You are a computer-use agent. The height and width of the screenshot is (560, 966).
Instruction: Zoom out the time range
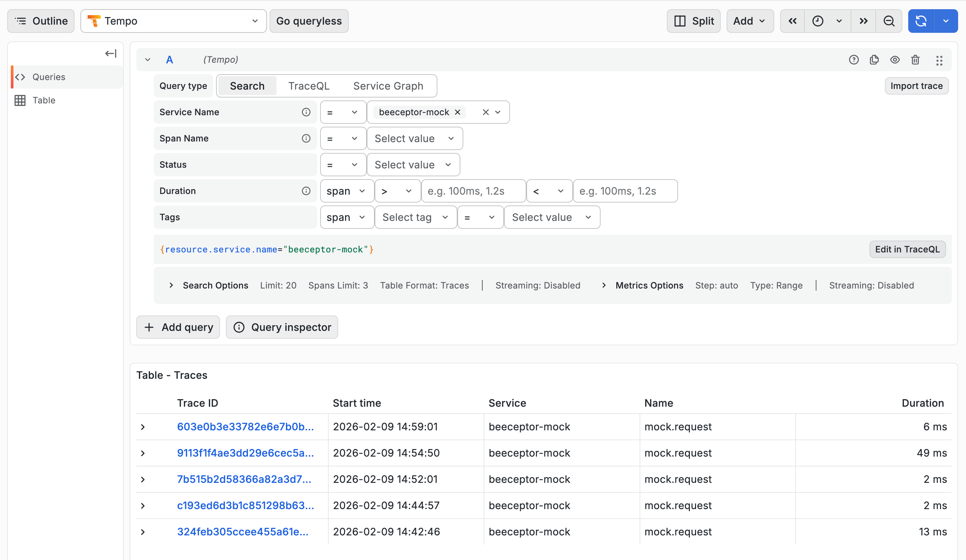[x=889, y=21]
